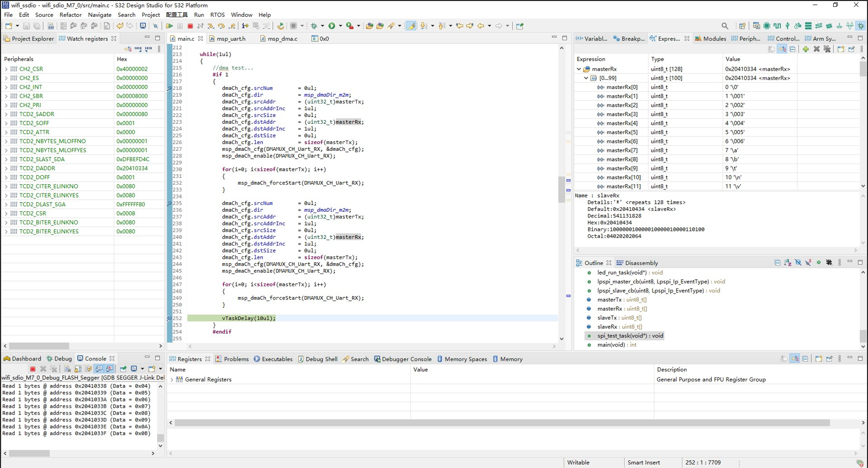Click the Resume debug button
868x468 pixels.
pyautogui.click(x=169, y=26)
